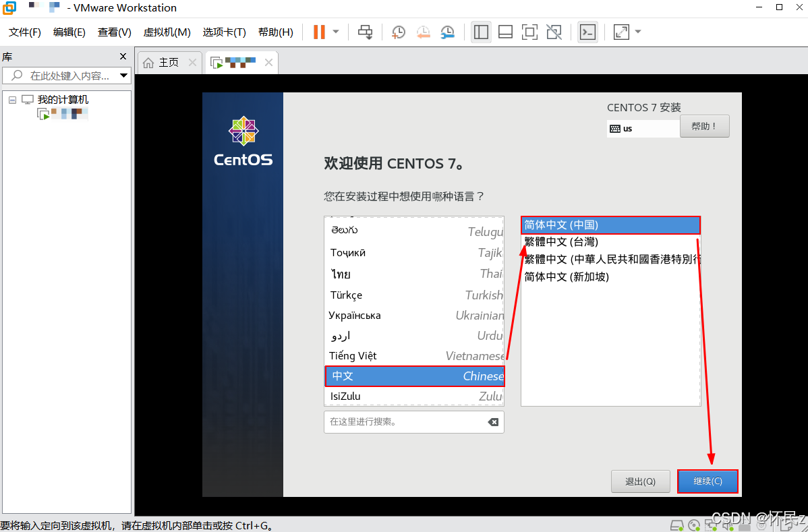Viewport: 808px width, 532px height.
Task: Click the CD/DVD drive status icon
Action: (694, 526)
